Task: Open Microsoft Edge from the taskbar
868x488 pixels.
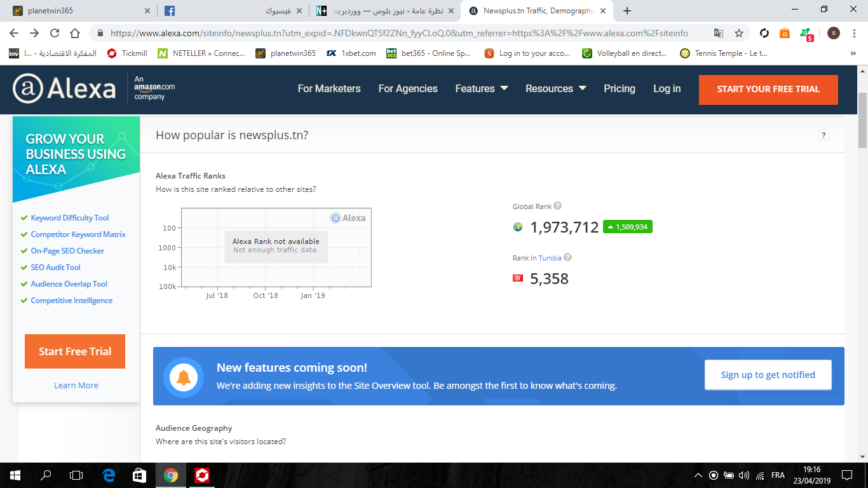Action: tap(109, 475)
